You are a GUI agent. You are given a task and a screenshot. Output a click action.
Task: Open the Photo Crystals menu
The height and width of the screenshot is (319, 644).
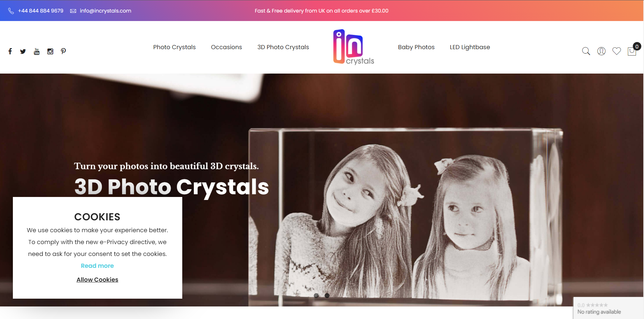click(x=174, y=47)
